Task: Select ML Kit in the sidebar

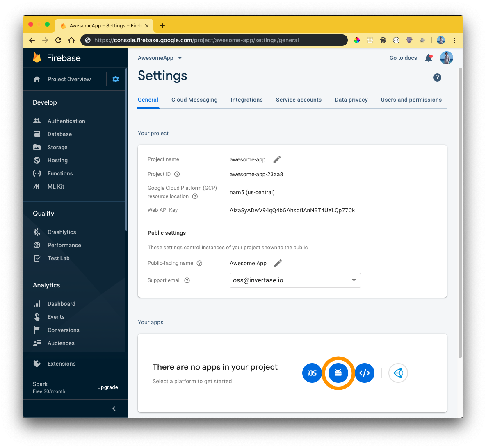Action: 56,186
